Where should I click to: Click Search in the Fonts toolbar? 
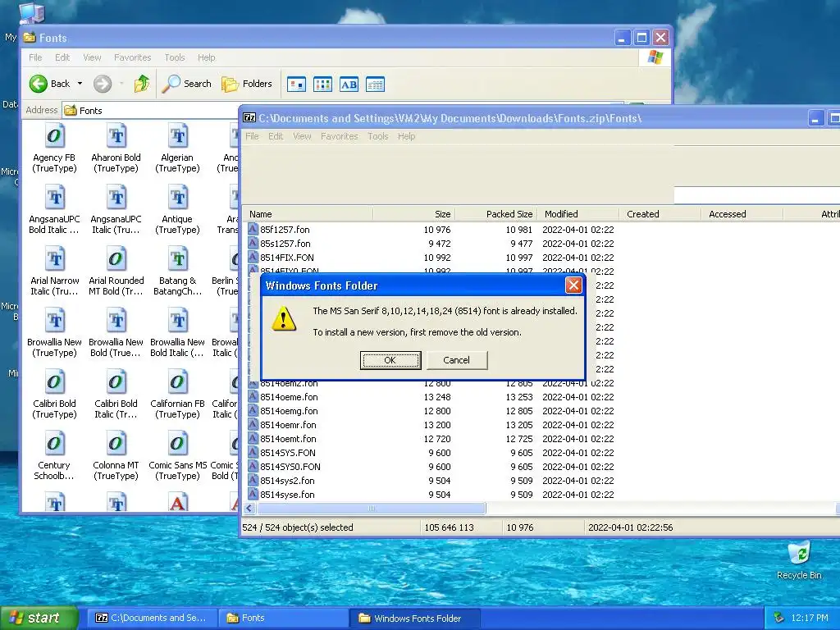click(x=186, y=84)
